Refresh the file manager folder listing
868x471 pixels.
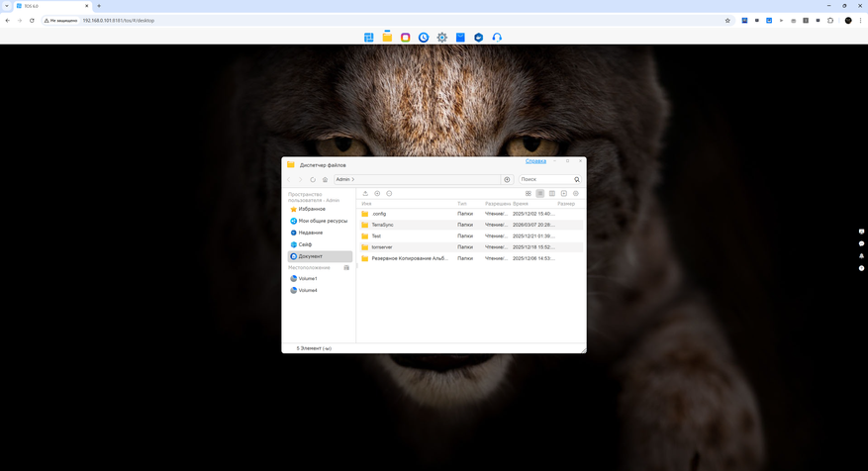[x=313, y=179]
